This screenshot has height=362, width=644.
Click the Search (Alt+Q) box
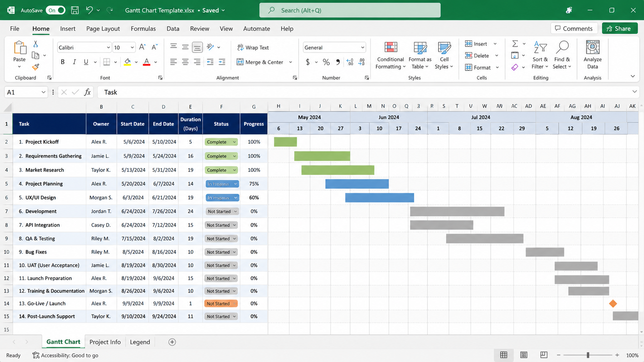(350, 10)
